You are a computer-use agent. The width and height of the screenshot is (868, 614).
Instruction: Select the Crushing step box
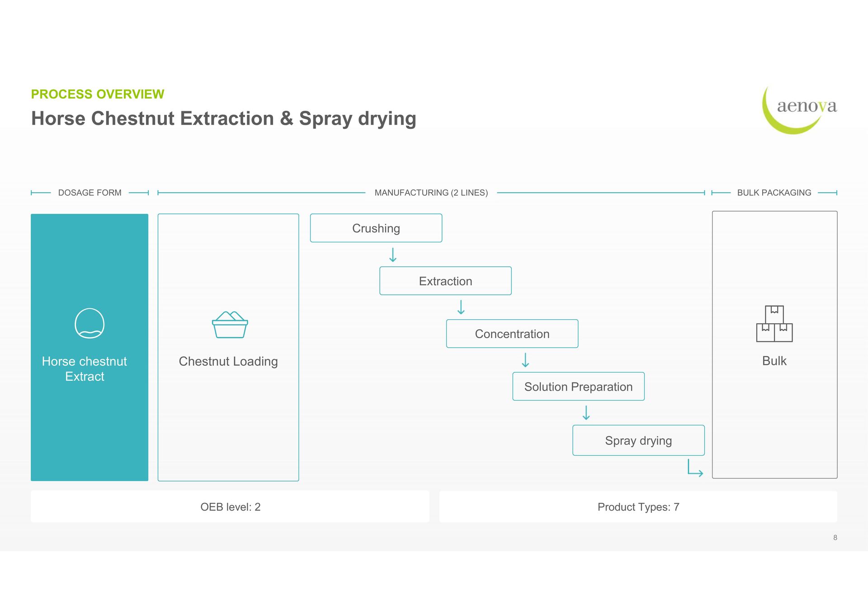[376, 228]
